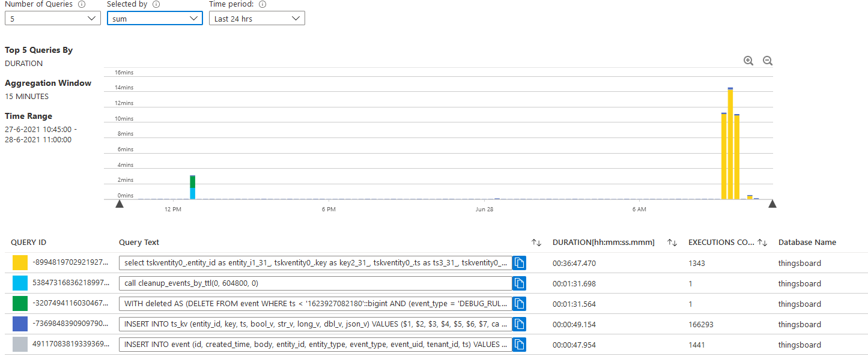Select the green query color swatch

click(20, 304)
